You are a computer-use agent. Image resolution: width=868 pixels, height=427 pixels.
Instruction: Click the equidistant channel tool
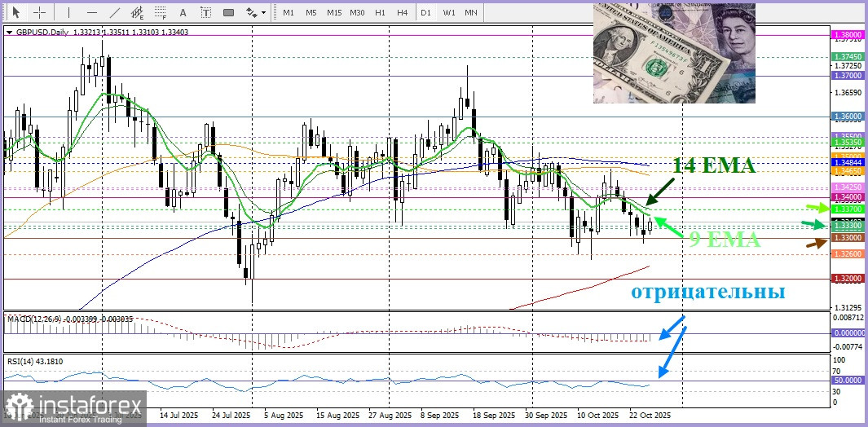click(x=138, y=12)
